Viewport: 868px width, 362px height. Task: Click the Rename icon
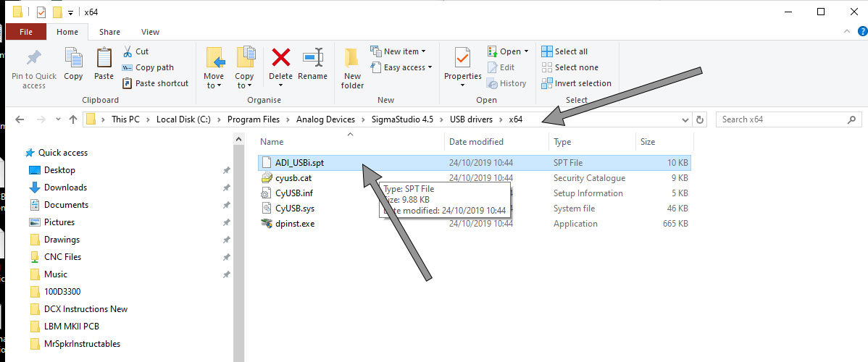[313, 57]
